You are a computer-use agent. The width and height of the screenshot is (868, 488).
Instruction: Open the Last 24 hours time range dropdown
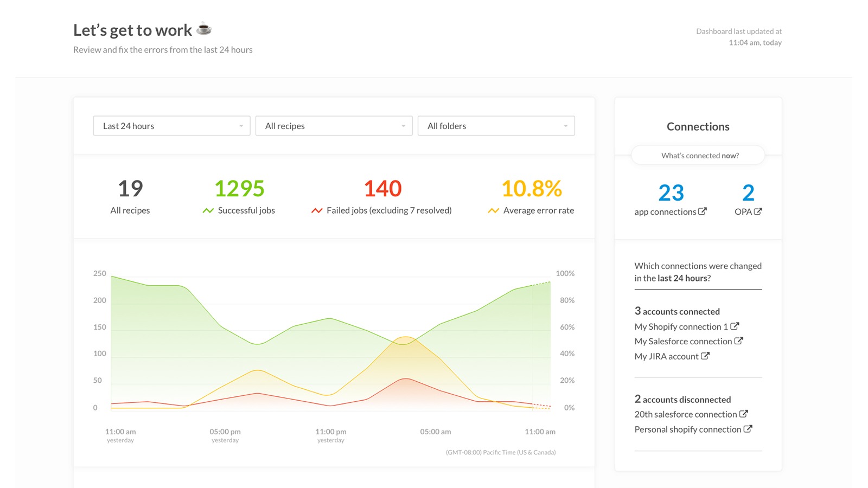coord(171,126)
